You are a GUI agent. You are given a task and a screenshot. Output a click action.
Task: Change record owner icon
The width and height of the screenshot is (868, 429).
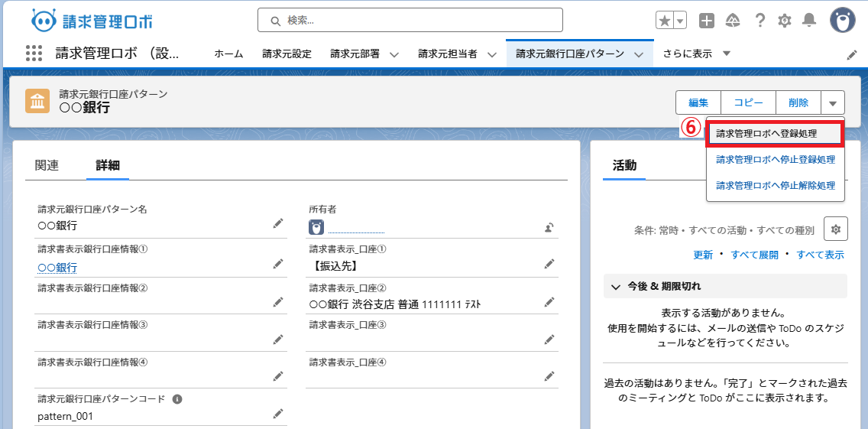click(549, 226)
